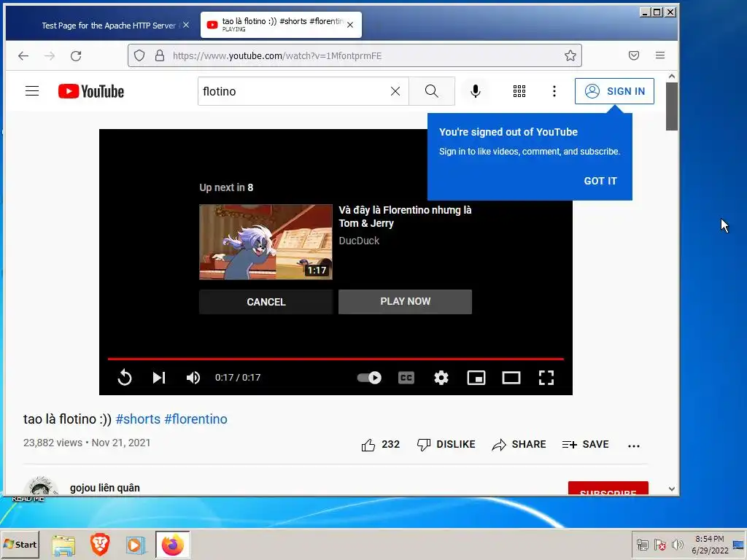The width and height of the screenshot is (747, 560).
Task: Run the YouTube search
Action: tap(432, 91)
